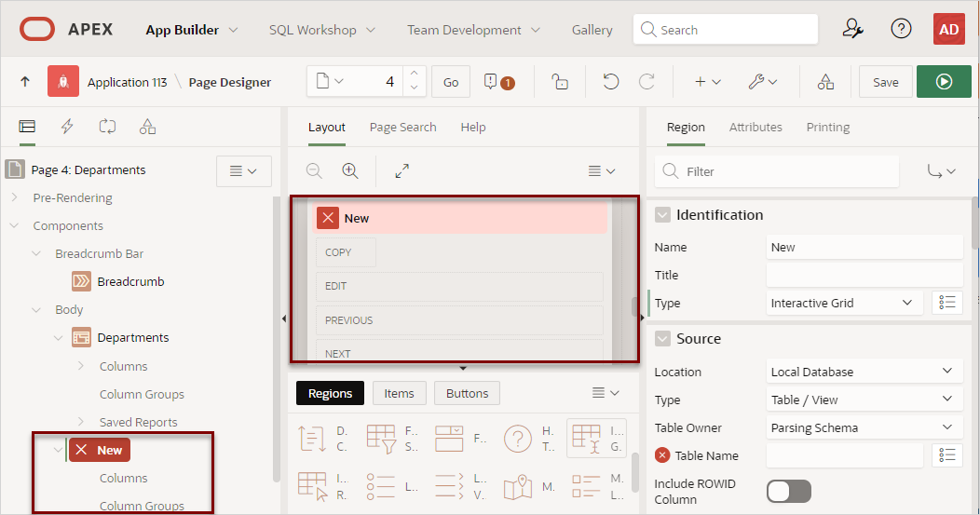Click the Undo icon
Image resolution: width=980 pixels, height=515 pixels.
click(610, 82)
